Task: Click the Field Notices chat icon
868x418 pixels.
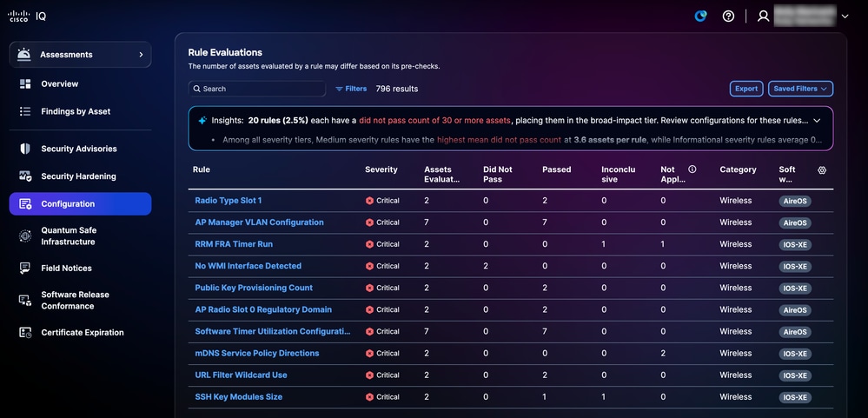Action: [25, 268]
